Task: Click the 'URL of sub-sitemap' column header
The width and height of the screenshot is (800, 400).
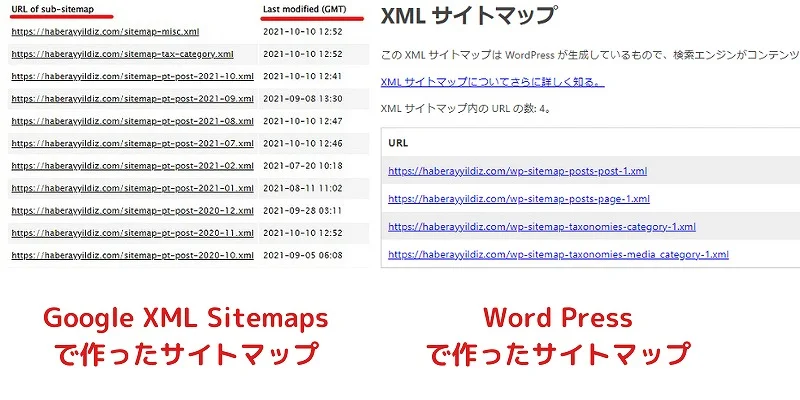Action: [x=53, y=9]
